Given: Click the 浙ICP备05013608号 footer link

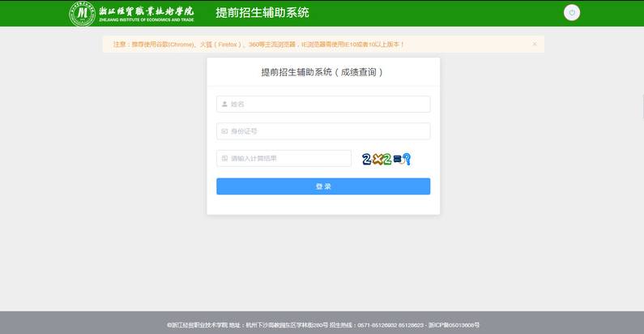Looking at the screenshot, I should 454,324.
